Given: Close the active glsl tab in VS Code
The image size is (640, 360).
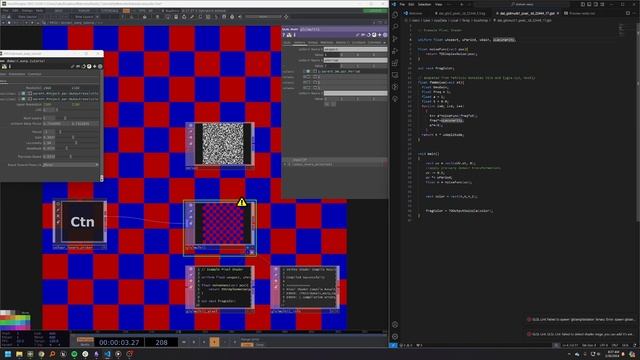Looking at the screenshot, I should [558, 13].
